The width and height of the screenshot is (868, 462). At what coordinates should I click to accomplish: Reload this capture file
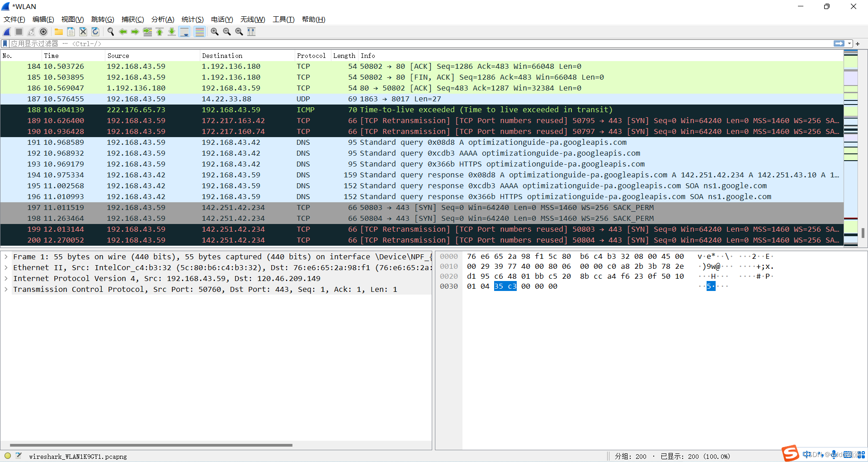[x=95, y=32]
